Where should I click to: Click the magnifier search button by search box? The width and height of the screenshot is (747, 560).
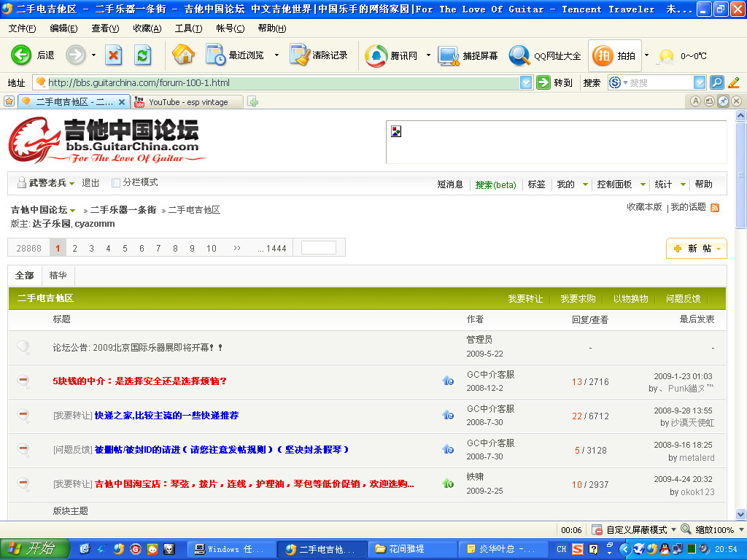[x=717, y=83]
